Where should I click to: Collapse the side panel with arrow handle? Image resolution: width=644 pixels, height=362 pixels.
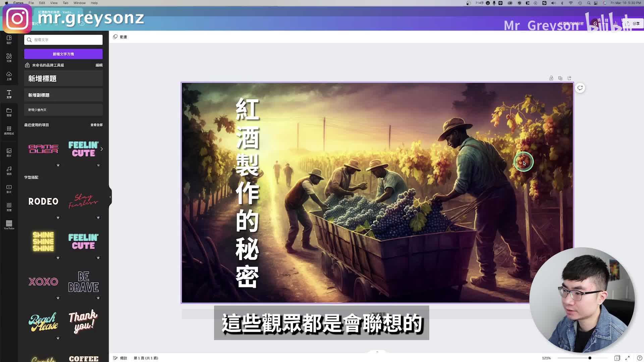point(110,197)
